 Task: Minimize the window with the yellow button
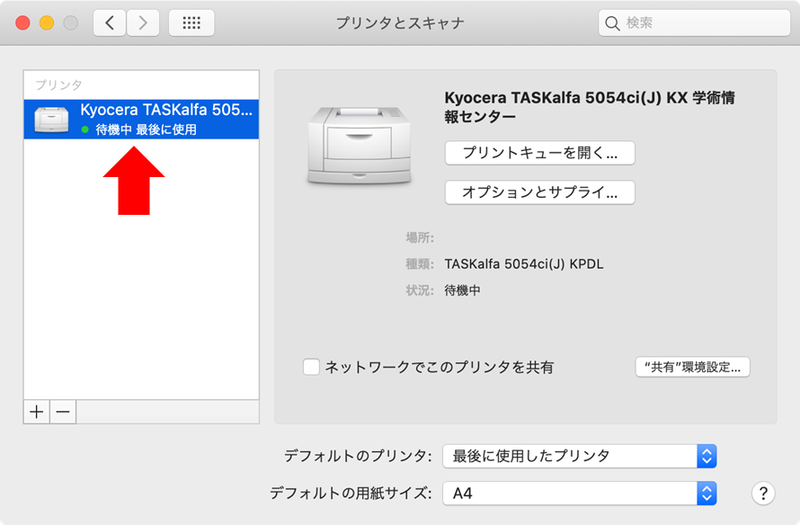click(x=46, y=23)
